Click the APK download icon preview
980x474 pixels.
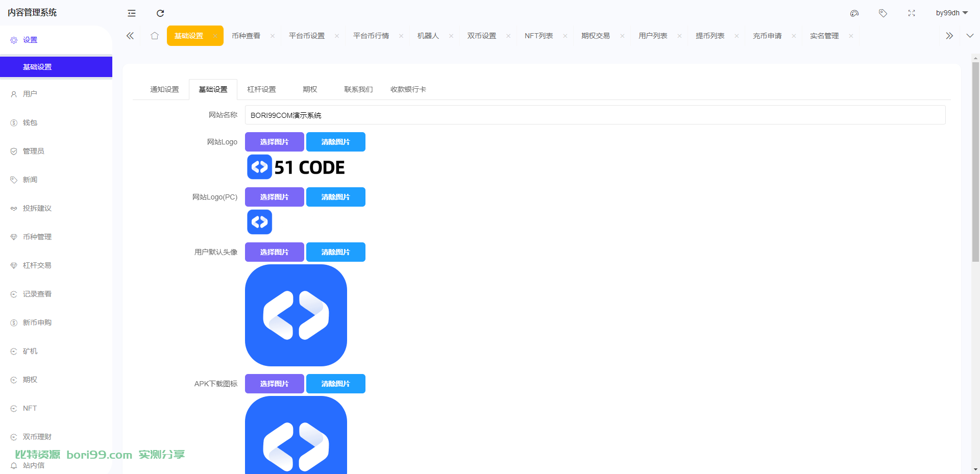pos(296,435)
